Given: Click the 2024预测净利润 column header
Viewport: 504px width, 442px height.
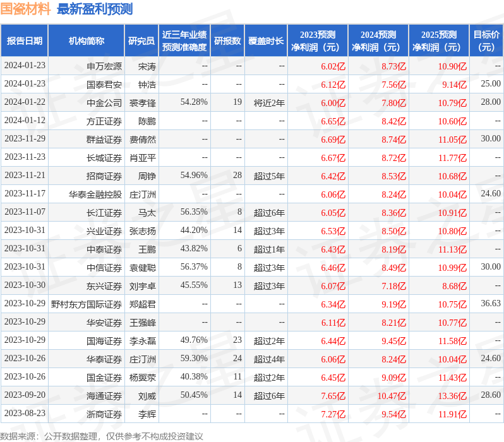Looking at the screenshot, I should point(378,41).
